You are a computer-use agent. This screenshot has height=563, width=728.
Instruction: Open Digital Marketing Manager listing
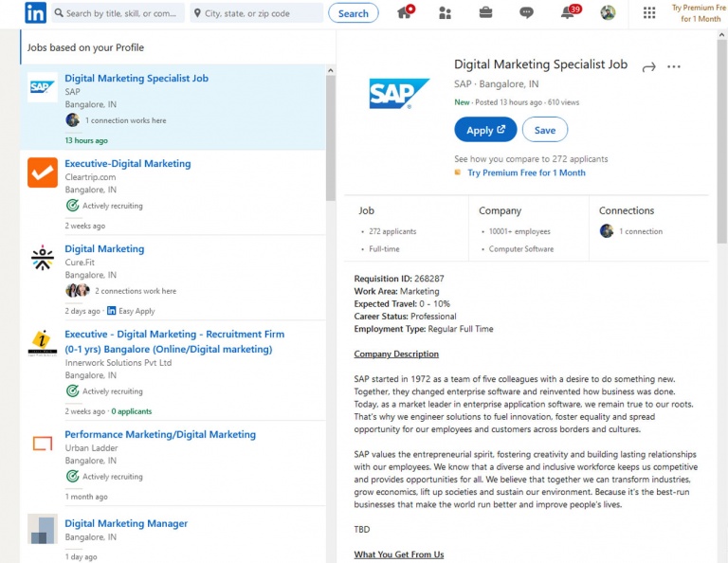click(x=126, y=523)
